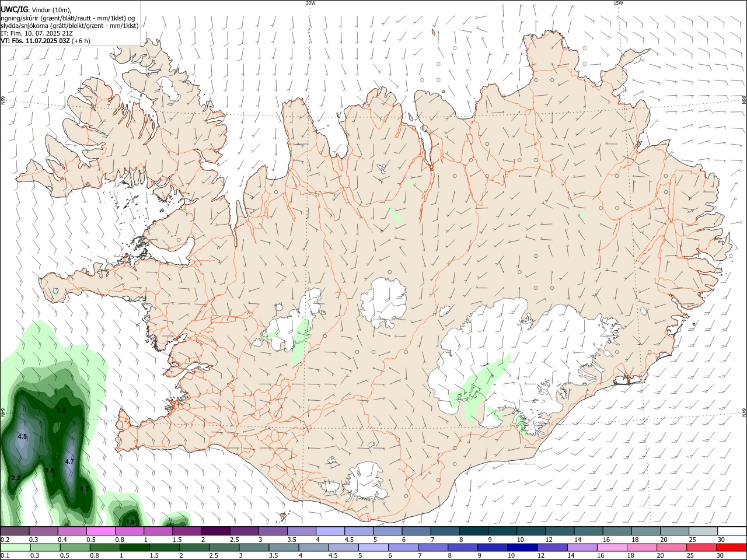Click the 30 label in lower legend row
Viewport: 747px width, 560px height.
pyautogui.click(x=721, y=556)
